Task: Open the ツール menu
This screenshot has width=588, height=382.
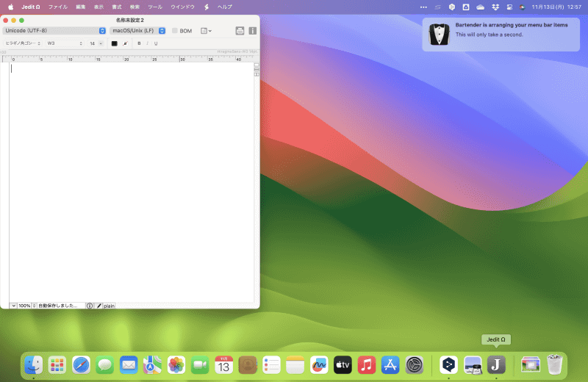Action: (x=155, y=7)
